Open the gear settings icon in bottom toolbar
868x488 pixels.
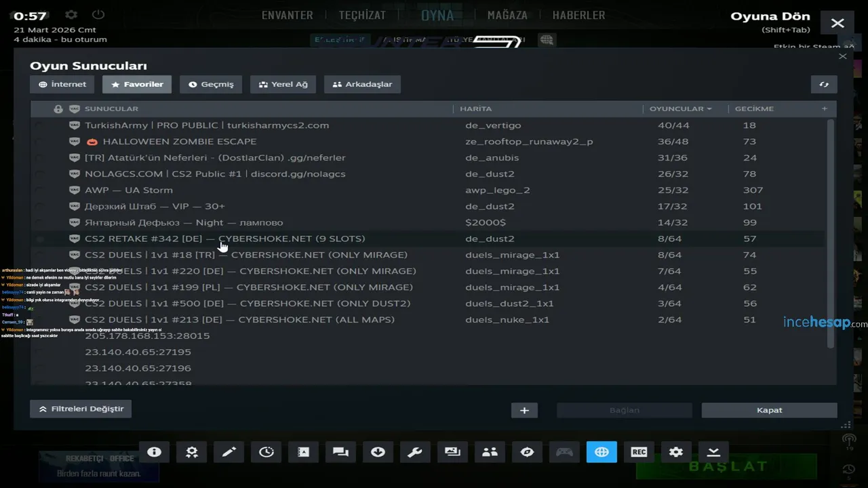click(676, 452)
